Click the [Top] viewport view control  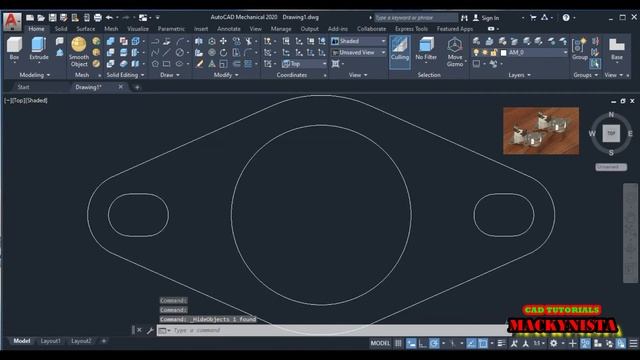click(18, 100)
